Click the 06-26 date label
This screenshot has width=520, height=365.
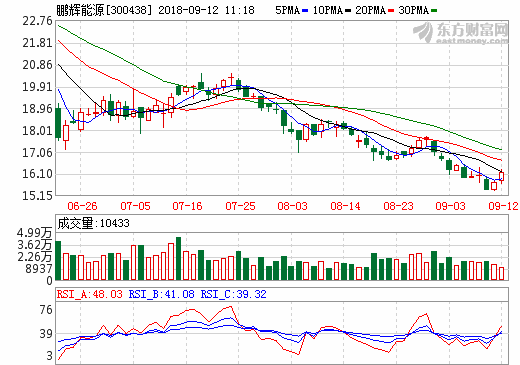(82, 206)
